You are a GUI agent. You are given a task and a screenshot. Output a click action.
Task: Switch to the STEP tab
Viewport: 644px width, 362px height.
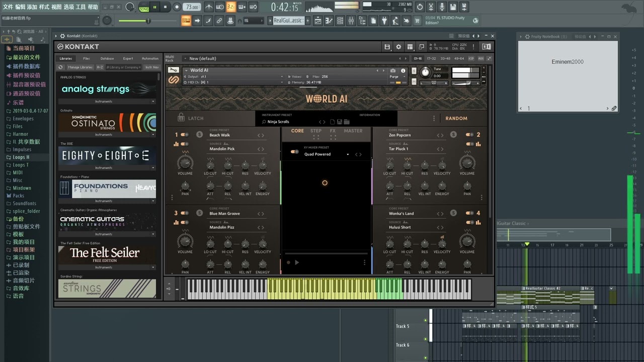pyautogui.click(x=316, y=131)
